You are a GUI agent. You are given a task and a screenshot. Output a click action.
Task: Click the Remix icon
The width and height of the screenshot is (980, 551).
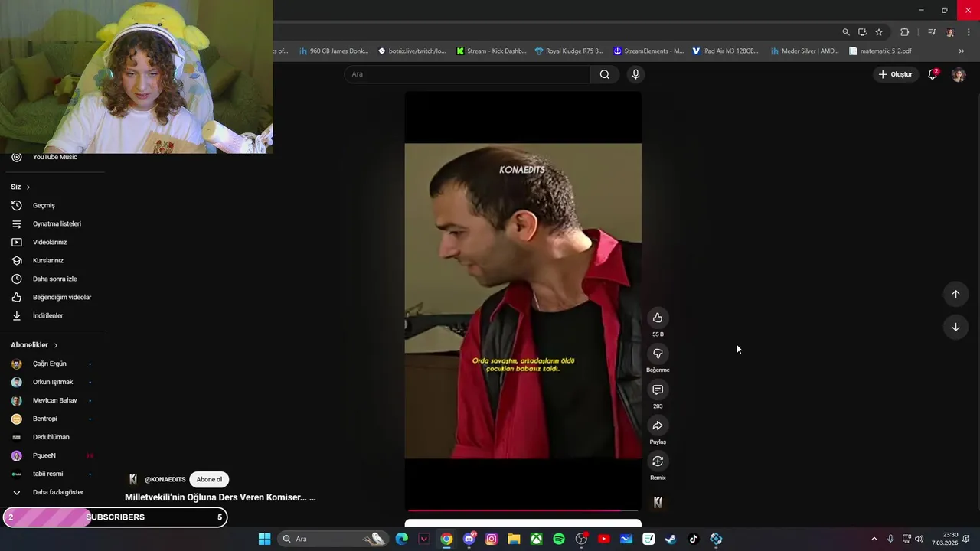658,461
